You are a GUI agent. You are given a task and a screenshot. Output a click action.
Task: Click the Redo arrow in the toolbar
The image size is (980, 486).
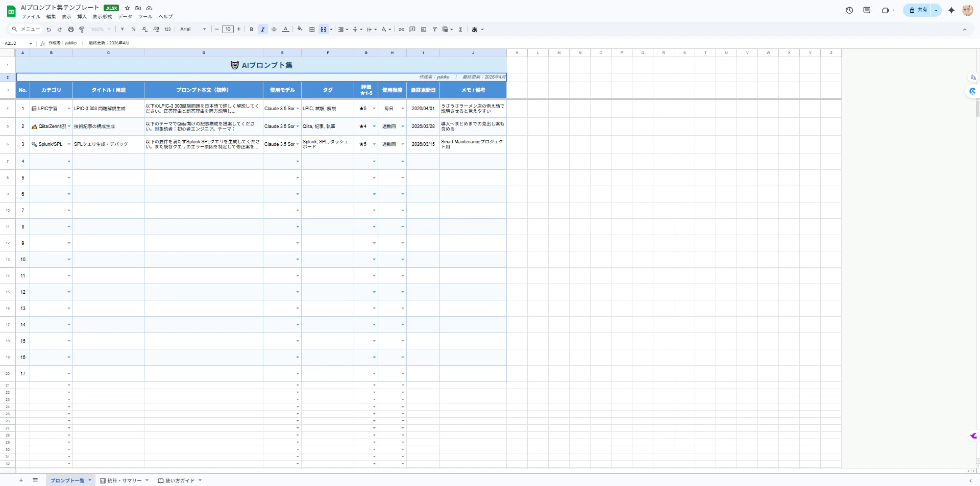[60, 30]
